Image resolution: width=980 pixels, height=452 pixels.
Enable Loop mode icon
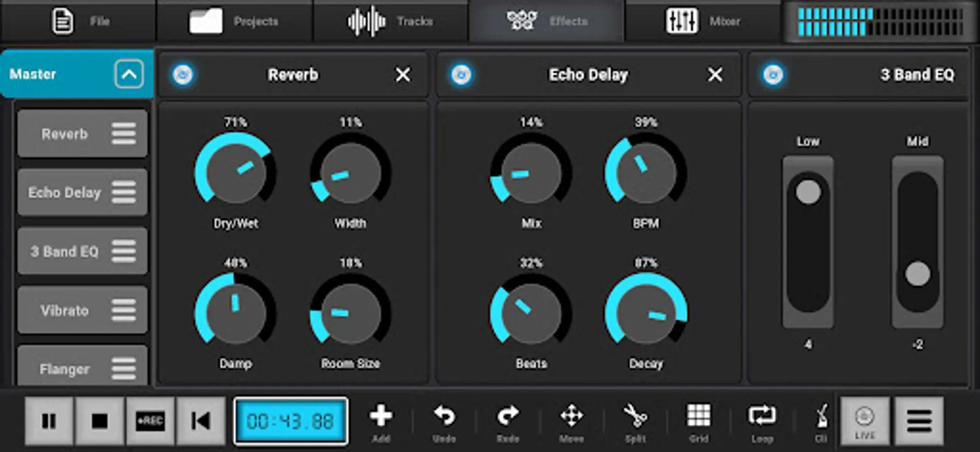coord(762,418)
